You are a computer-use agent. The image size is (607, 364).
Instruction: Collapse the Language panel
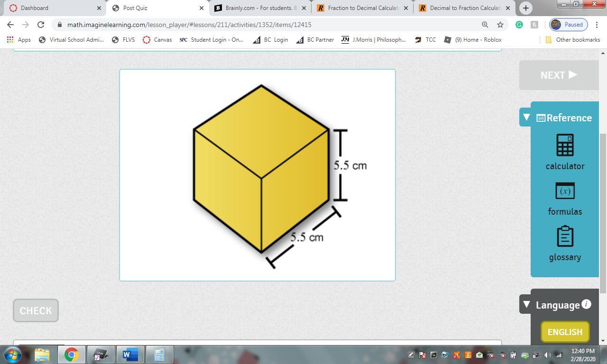(x=526, y=304)
